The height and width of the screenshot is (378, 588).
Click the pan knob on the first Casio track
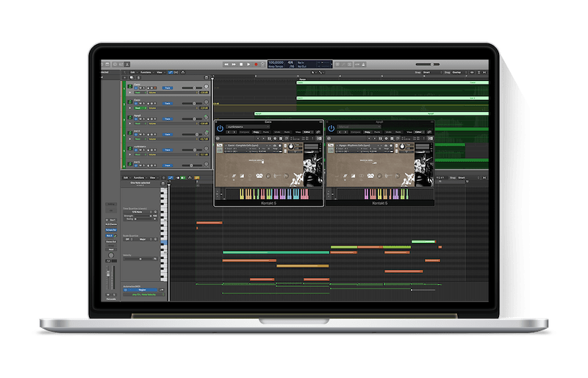pos(206,87)
